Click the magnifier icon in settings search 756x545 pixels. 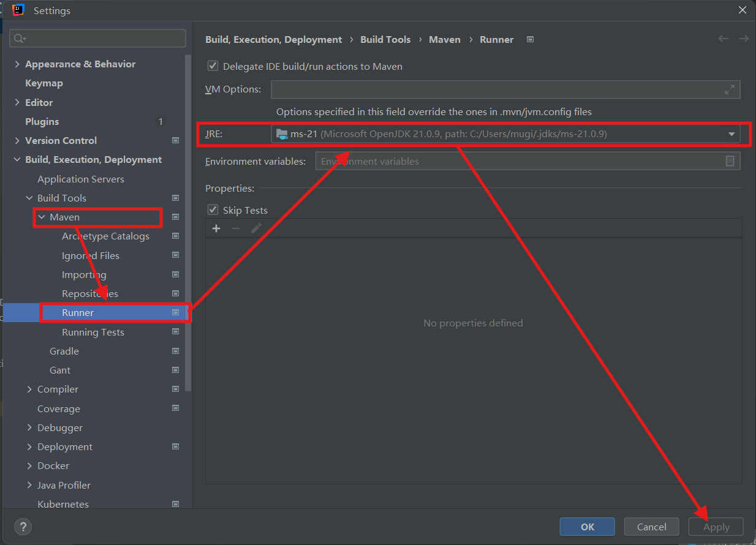pyautogui.click(x=19, y=39)
